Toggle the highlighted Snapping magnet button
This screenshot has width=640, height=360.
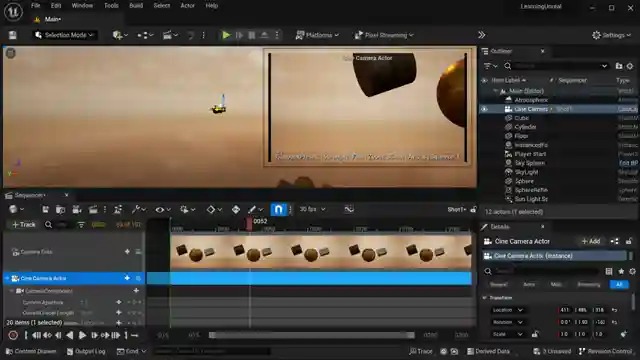click(x=278, y=209)
